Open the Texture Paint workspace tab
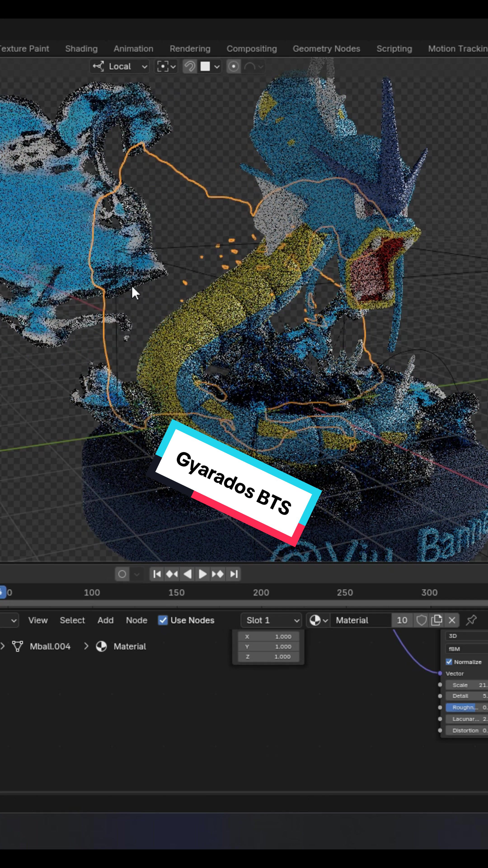The image size is (488, 868). [x=24, y=49]
